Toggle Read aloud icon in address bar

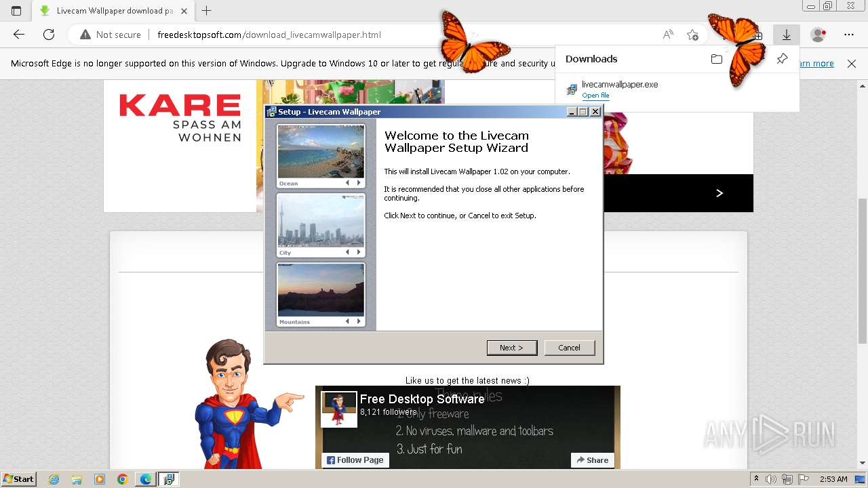pyautogui.click(x=668, y=35)
